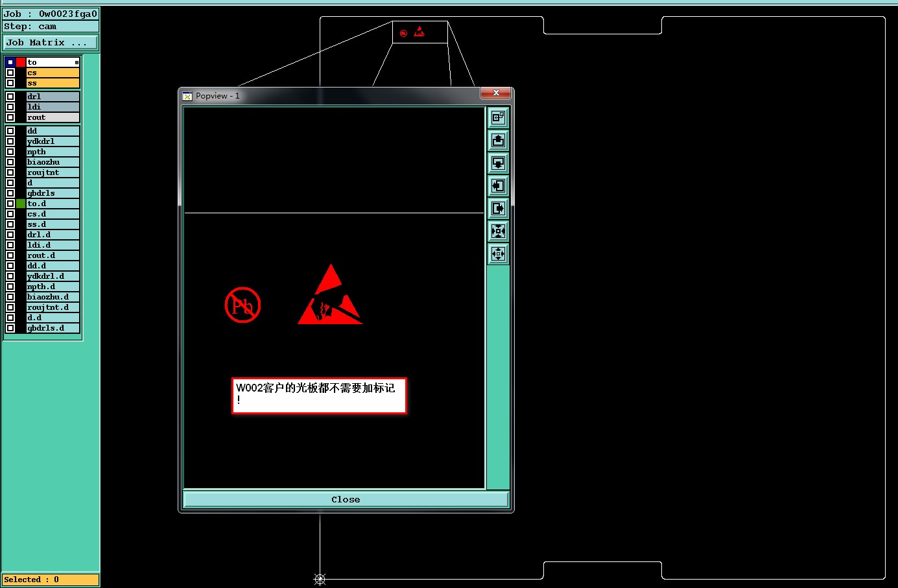Select the 'to' layer name
898x588 pixels.
point(53,62)
